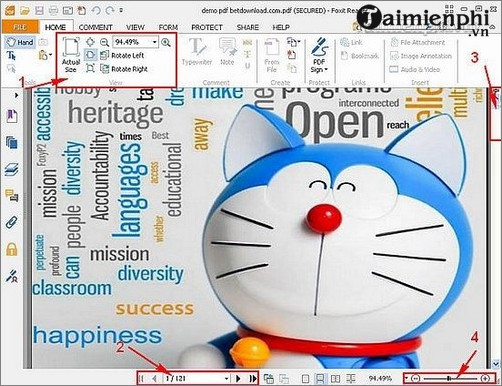Click the Print icon in quick access toolbar

click(x=53, y=11)
